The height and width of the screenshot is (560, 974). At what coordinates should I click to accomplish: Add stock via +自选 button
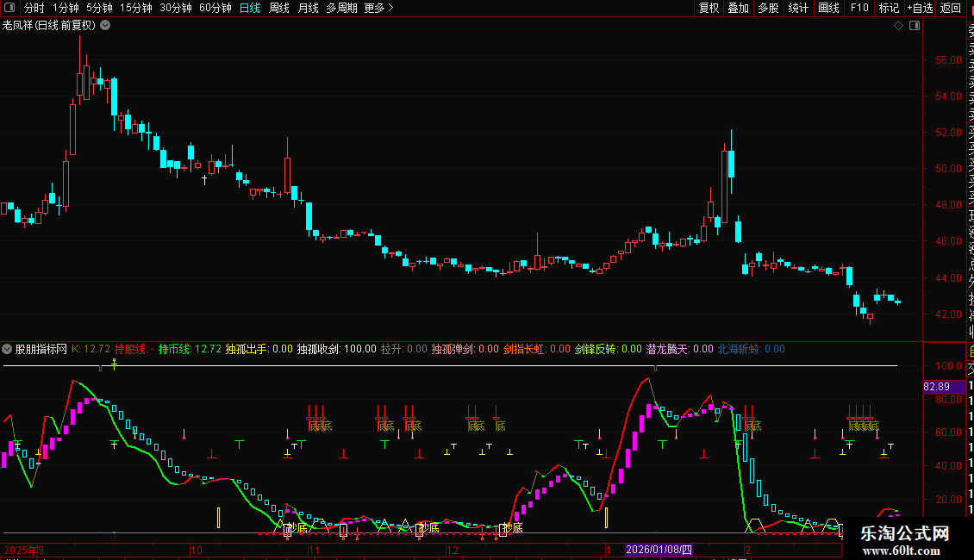920,8
